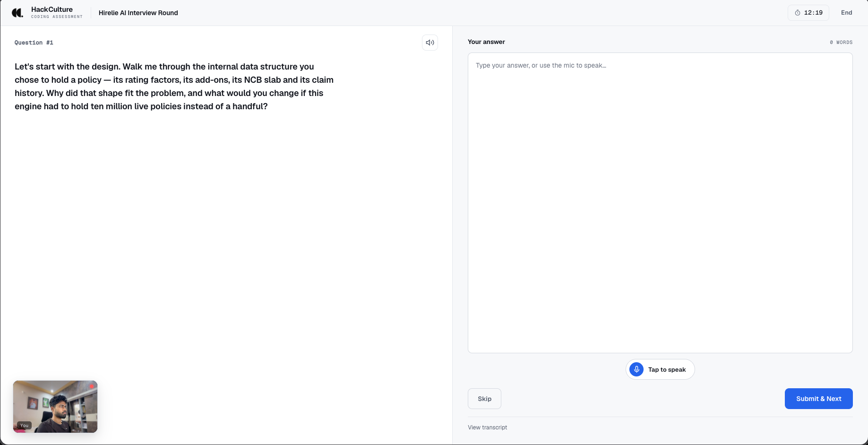
Task: Click the "Your answer" heading
Action: coord(486,42)
